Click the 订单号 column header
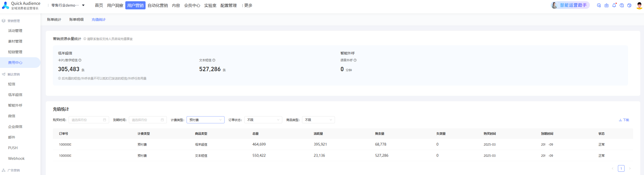This screenshot has width=644, height=175. (64, 133)
